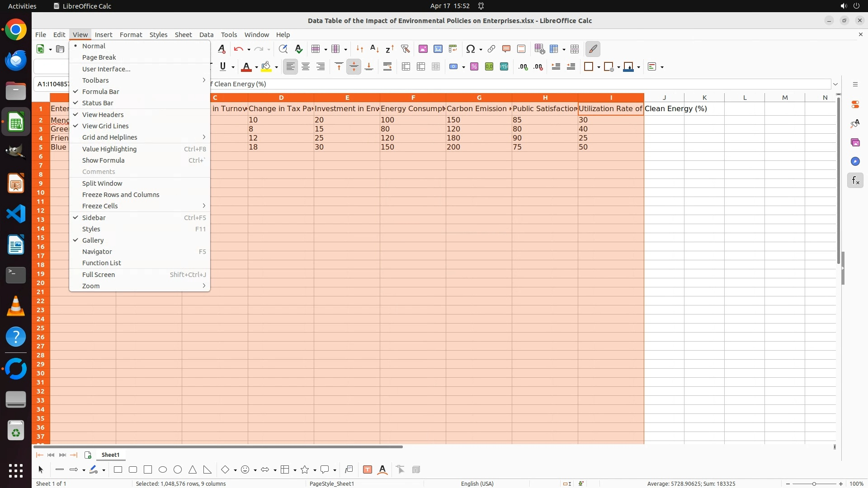
Task: Click the AutoFilter funnel icon
Action: click(x=405, y=49)
